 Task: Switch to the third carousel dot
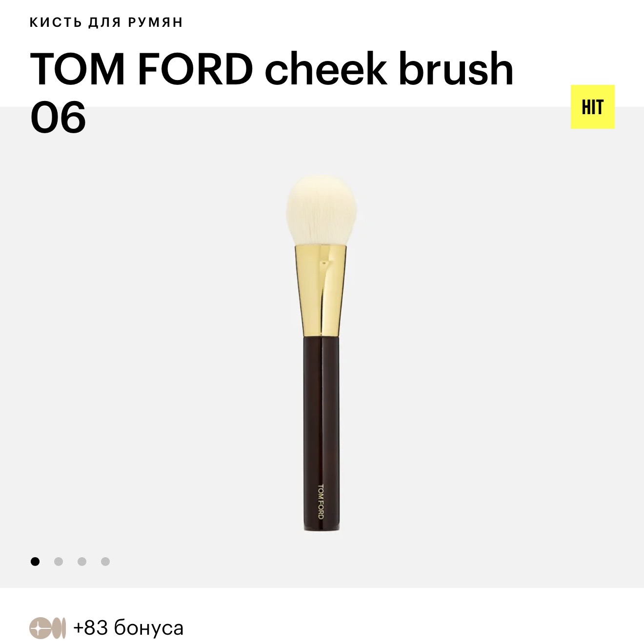tap(82, 562)
